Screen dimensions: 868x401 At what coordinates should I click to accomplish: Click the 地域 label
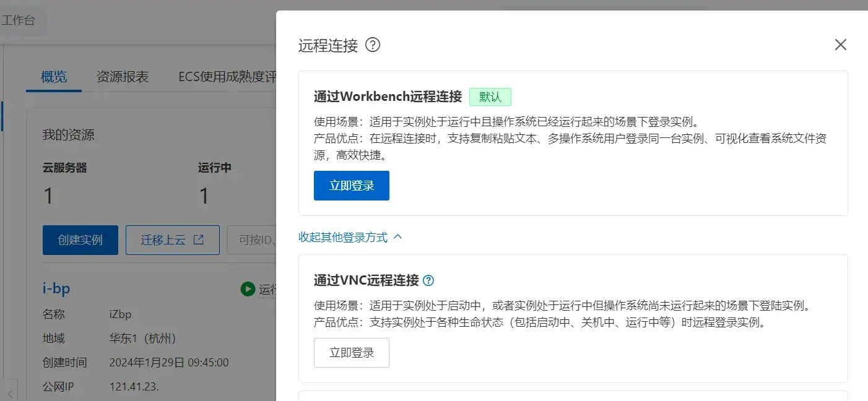53,338
